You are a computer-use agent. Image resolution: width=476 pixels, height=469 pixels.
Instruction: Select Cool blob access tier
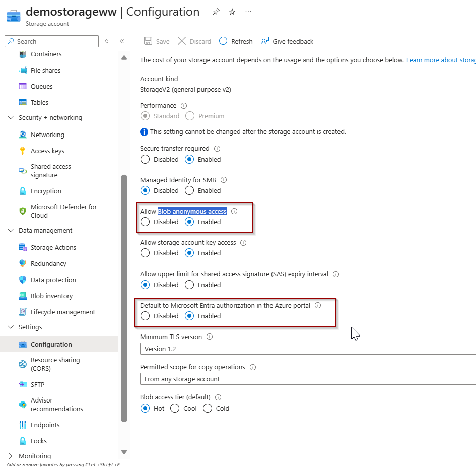tap(175, 408)
